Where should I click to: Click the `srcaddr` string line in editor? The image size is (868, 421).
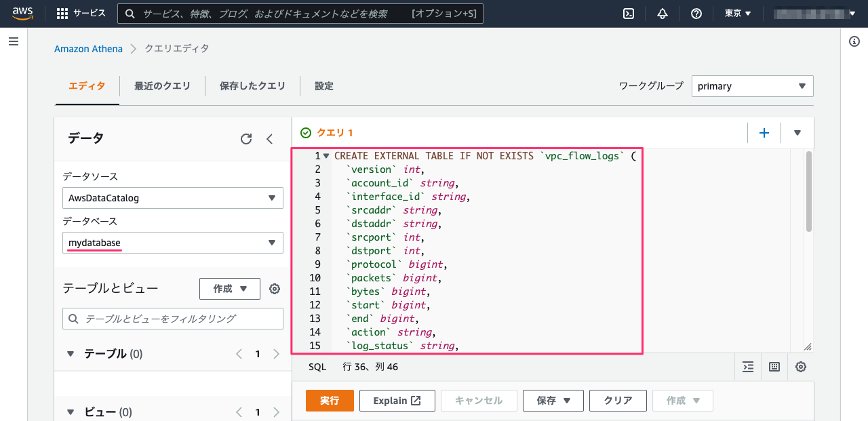pos(394,210)
